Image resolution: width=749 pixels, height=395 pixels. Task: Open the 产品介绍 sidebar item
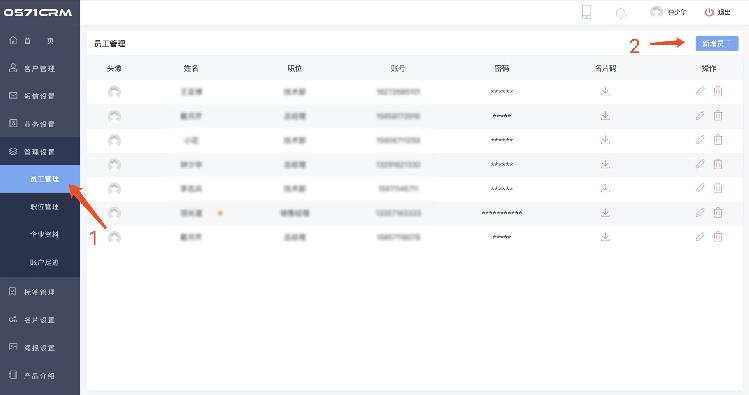40,375
